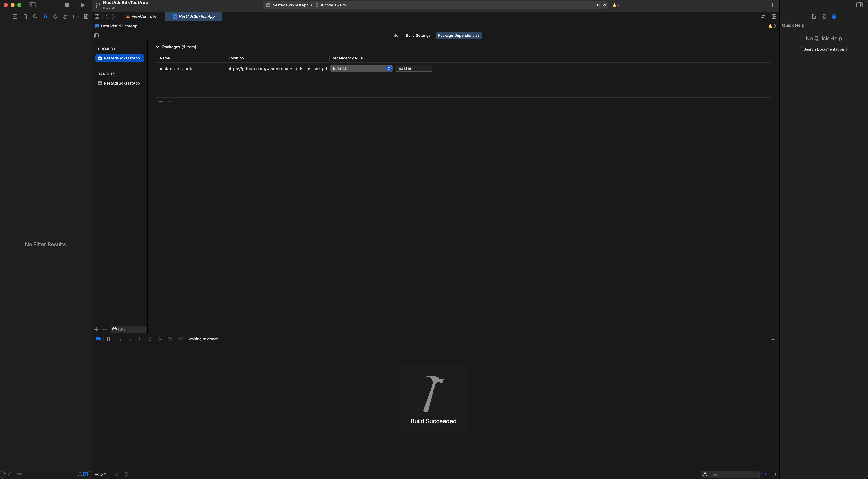Open the Issue navigator warning icon
Viewport: 868px width, 479px height.
coord(45,16)
